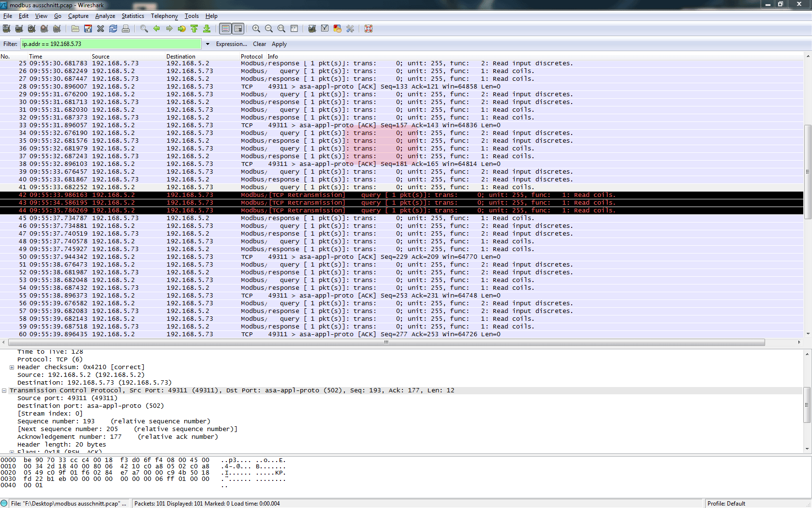812x508 pixels.
Task: Zoom in on packet text
Action: coord(256,29)
